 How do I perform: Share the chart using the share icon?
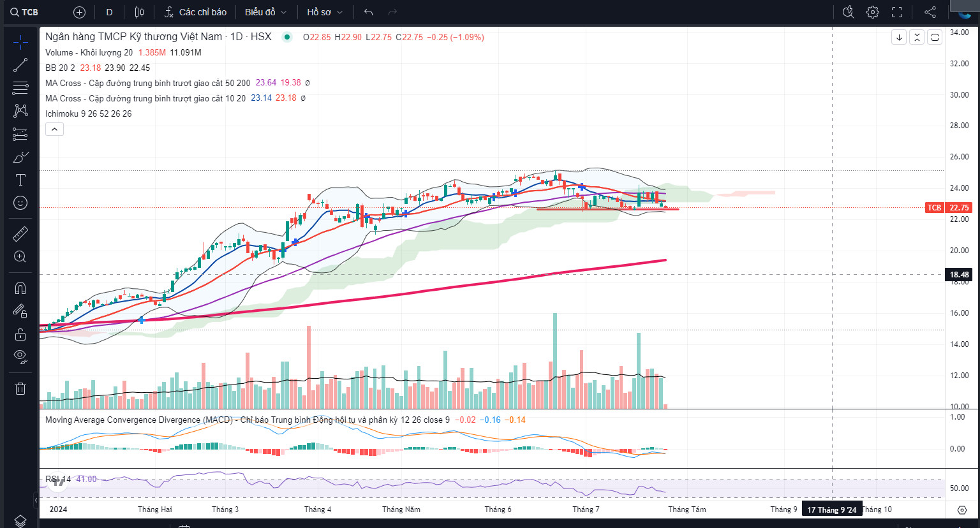930,12
